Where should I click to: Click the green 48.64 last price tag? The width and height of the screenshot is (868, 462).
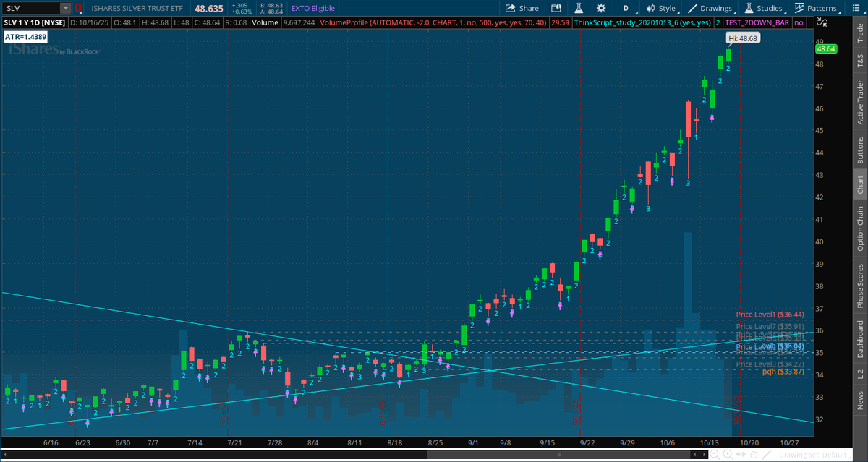[x=826, y=48]
